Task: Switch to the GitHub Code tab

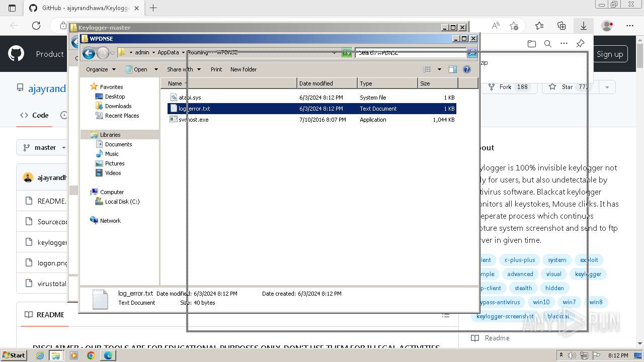Action: (34, 115)
